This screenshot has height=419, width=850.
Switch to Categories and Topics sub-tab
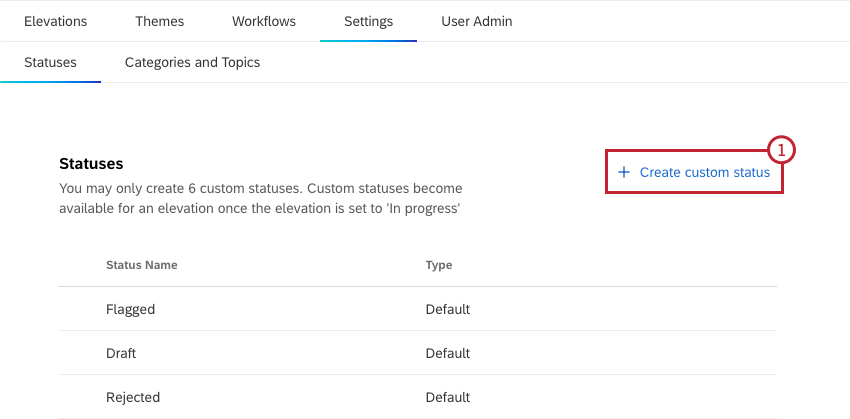(x=192, y=62)
